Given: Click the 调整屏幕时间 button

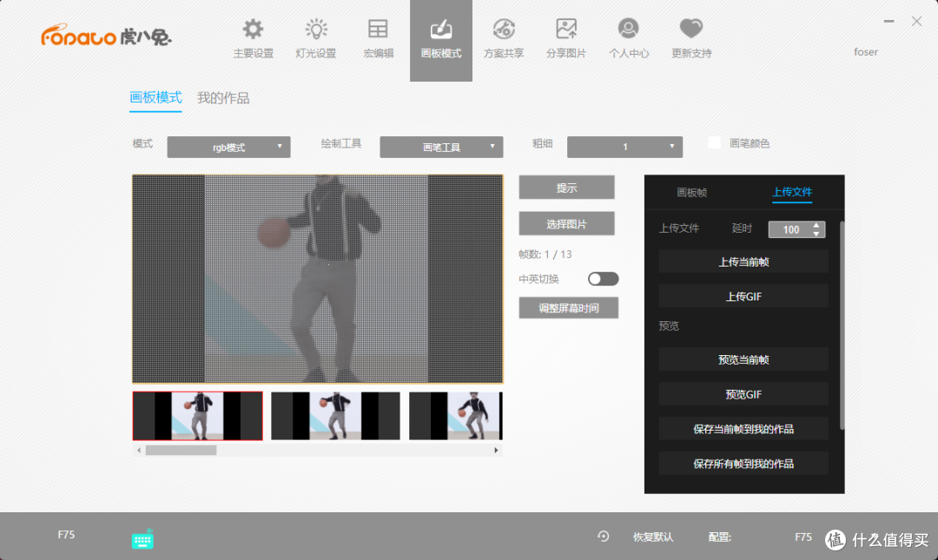Looking at the screenshot, I should 568,308.
